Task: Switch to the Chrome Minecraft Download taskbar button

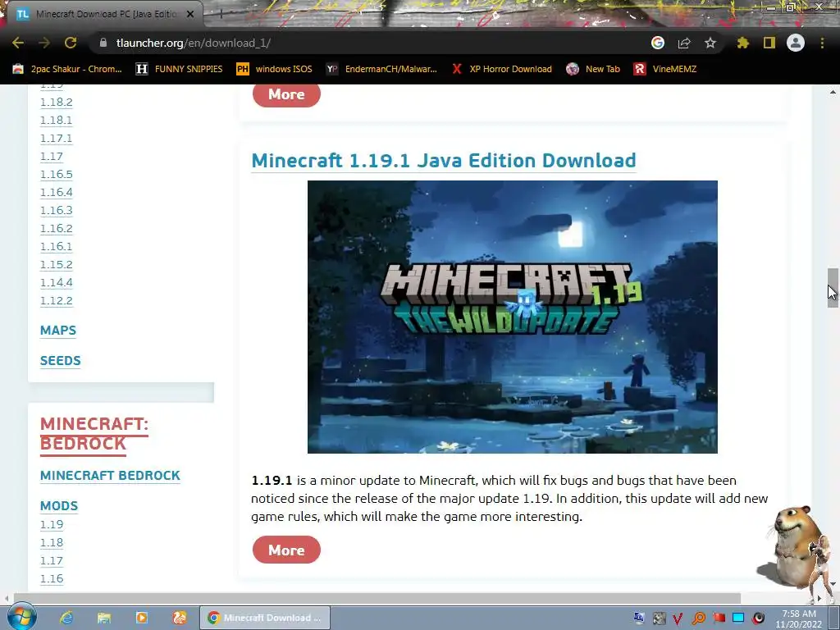Action: tap(265, 618)
